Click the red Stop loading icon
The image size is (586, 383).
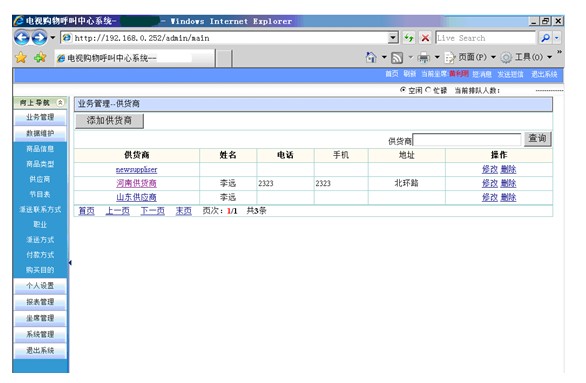click(x=425, y=38)
